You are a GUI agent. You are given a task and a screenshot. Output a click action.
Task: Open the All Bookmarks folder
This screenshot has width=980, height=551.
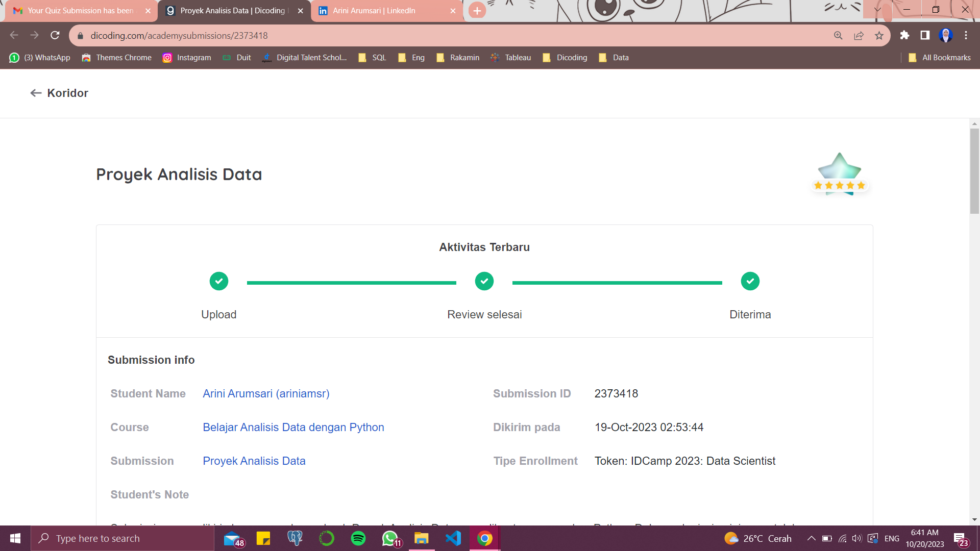[940, 58]
